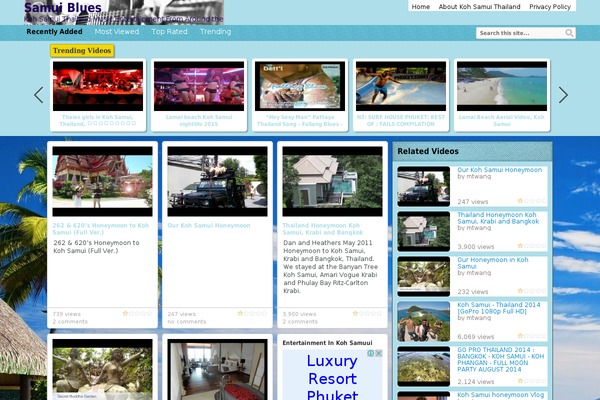600x400 pixels.
Task: Open the AdChoices info icon on ad
Action: pyautogui.click(x=371, y=353)
